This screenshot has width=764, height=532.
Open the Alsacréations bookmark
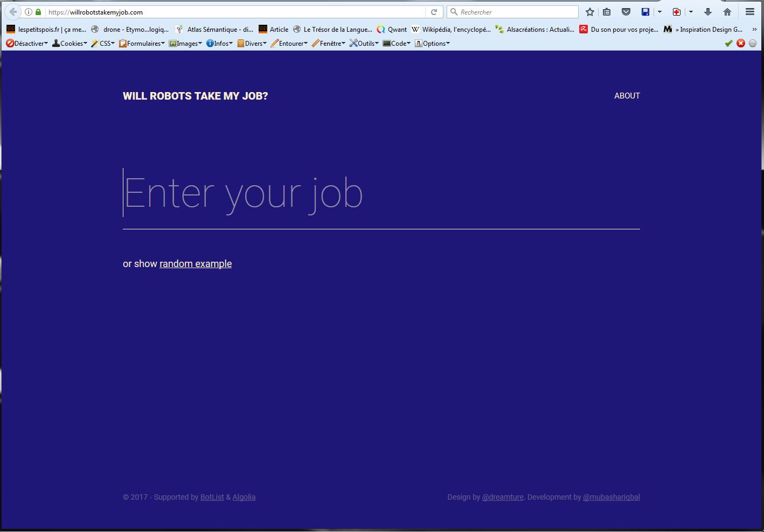pos(535,29)
